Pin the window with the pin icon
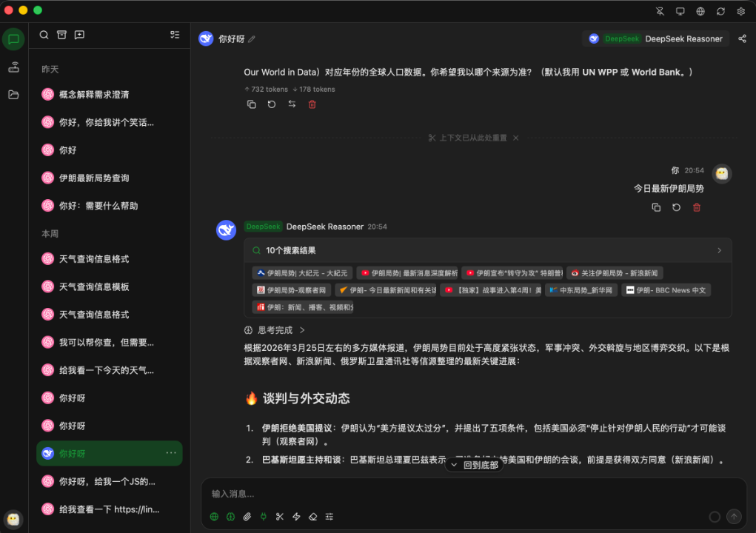Viewport: 756px width, 533px height. point(660,11)
